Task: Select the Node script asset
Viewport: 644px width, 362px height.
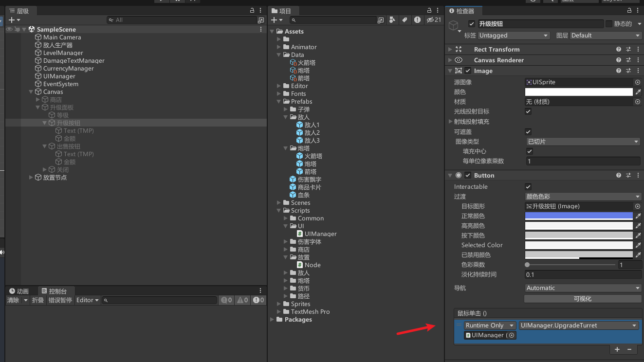Action: (x=309, y=265)
